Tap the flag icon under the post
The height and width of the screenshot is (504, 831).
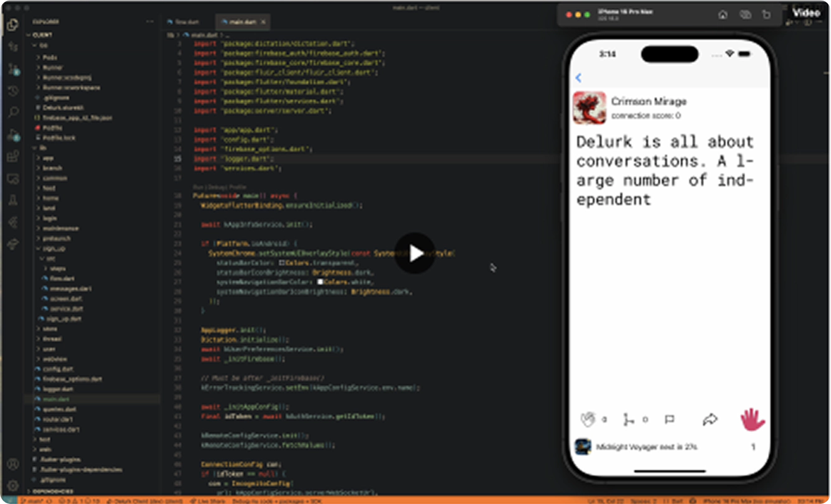(670, 420)
